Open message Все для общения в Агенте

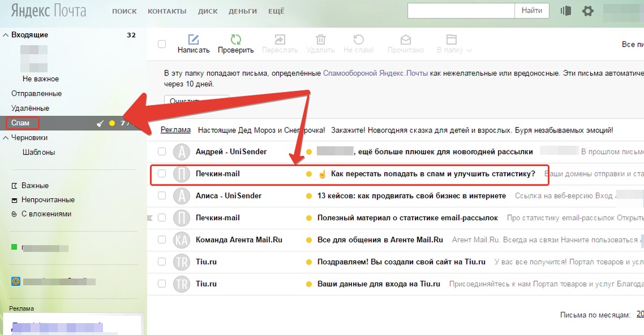(380, 240)
